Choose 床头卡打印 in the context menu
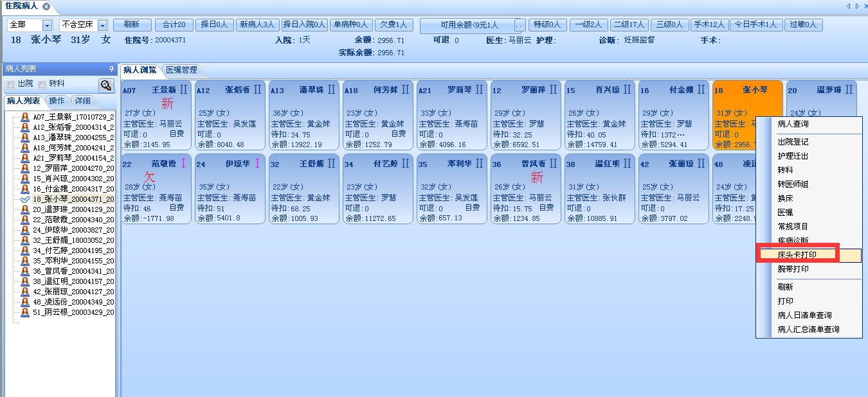The width and height of the screenshot is (868, 397). tap(809, 255)
